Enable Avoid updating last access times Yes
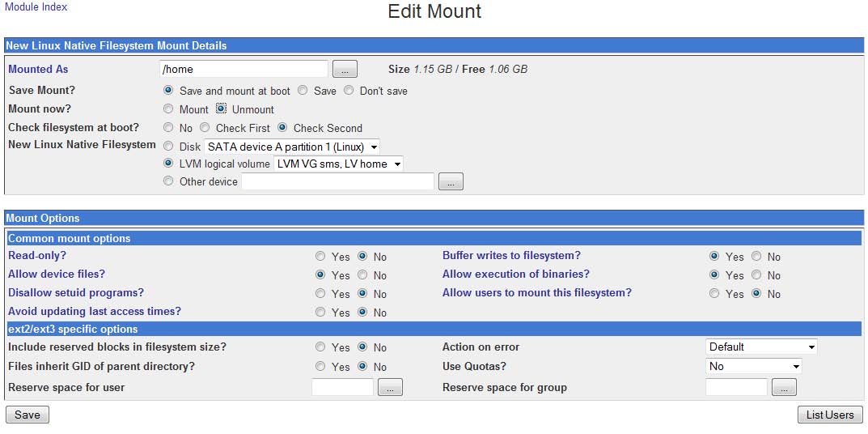The image size is (868, 434). [x=320, y=312]
